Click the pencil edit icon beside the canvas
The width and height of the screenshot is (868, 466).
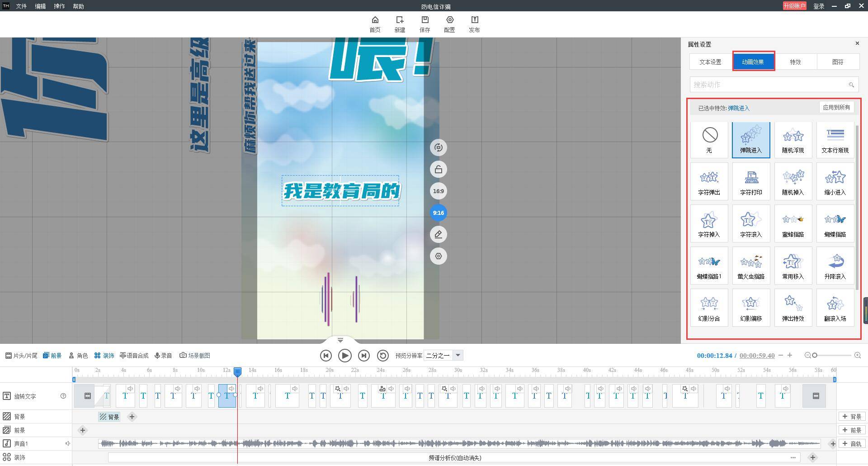[438, 234]
